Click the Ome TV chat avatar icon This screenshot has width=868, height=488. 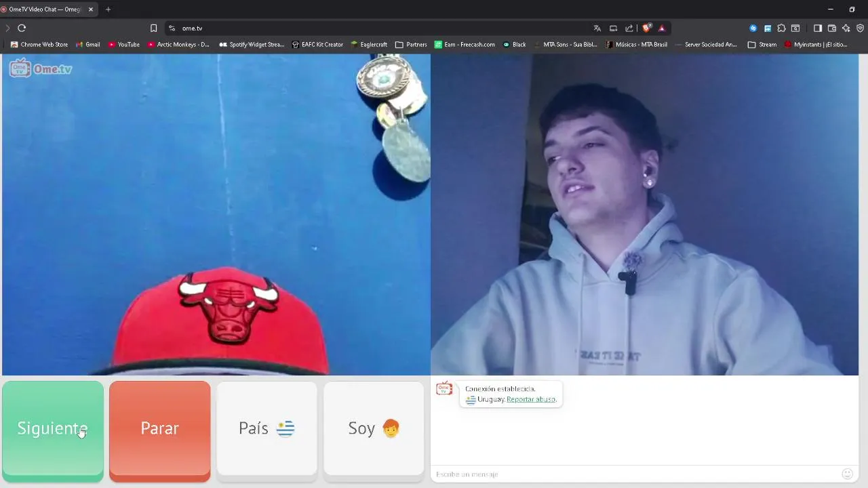point(444,389)
